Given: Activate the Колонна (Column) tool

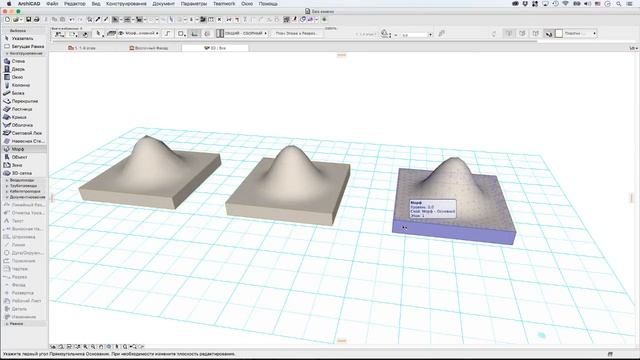Looking at the screenshot, I should [x=24, y=85].
